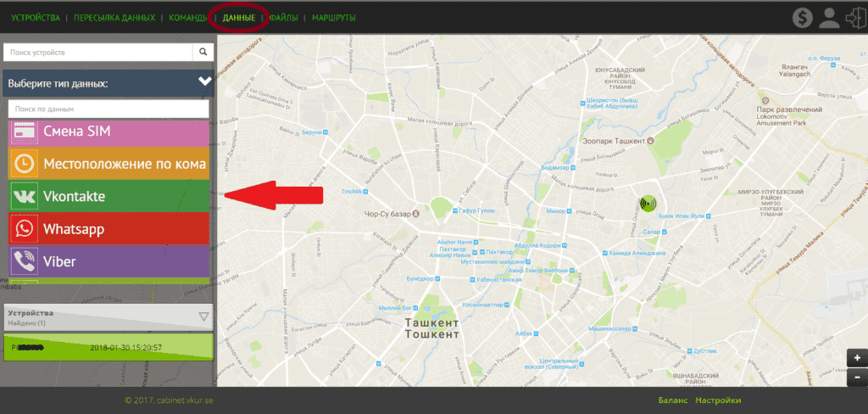Click the logout door icon
868x414 pixels.
tap(855, 18)
